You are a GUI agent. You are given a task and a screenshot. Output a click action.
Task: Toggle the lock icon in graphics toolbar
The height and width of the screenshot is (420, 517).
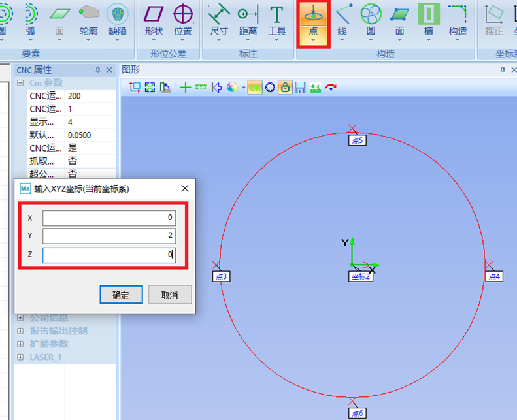coord(285,88)
